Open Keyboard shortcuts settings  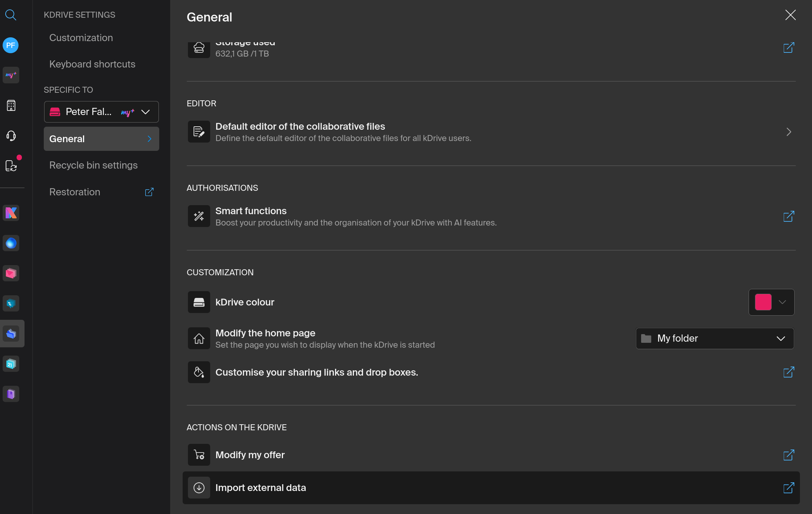tap(92, 64)
